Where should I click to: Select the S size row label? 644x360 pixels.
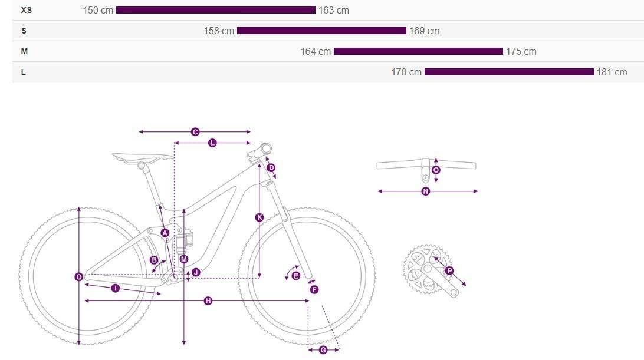(24, 31)
